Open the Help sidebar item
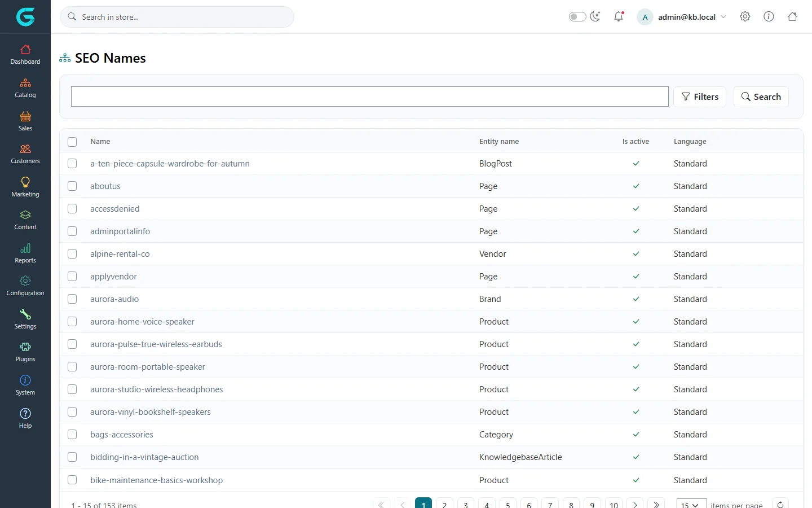This screenshot has width=812, height=508. pyautogui.click(x=25, y=419)
